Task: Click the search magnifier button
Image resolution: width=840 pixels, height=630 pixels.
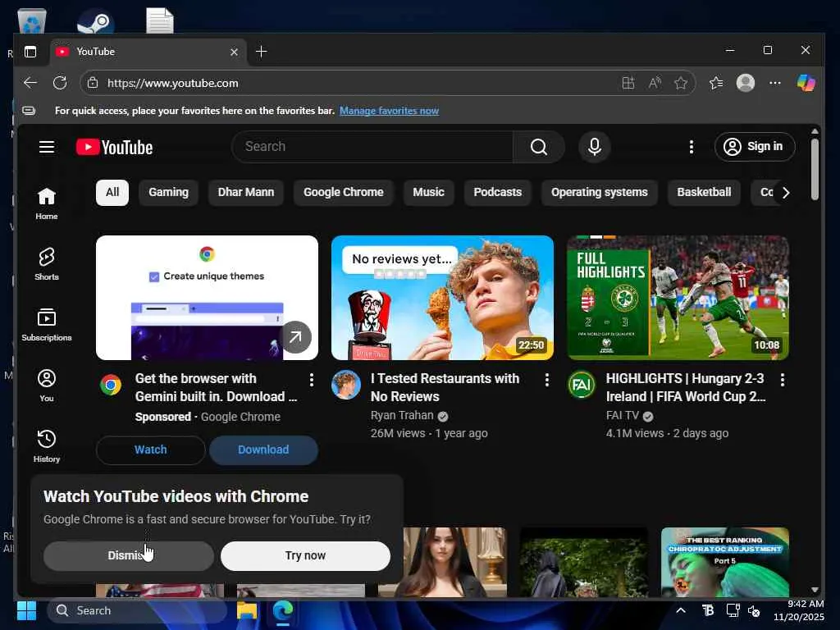Action: [538, 147]
